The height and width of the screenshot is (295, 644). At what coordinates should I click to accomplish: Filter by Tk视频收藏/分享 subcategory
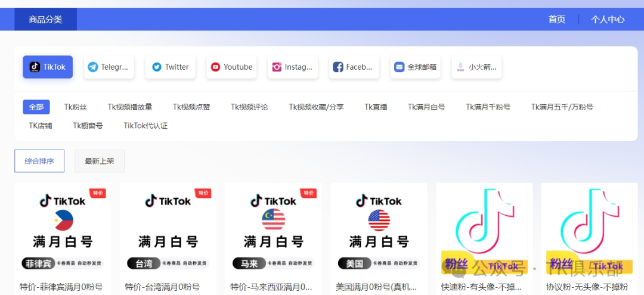(x=316, y=107)
